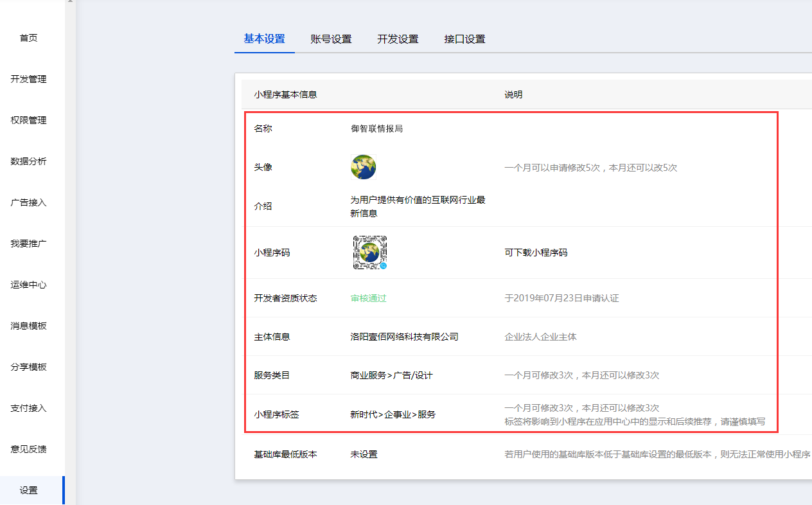Image resolution: width=812 pixels, height=505 pixels.
Task: Click the 可下载小程序码 download link
Action: [536, 253]
